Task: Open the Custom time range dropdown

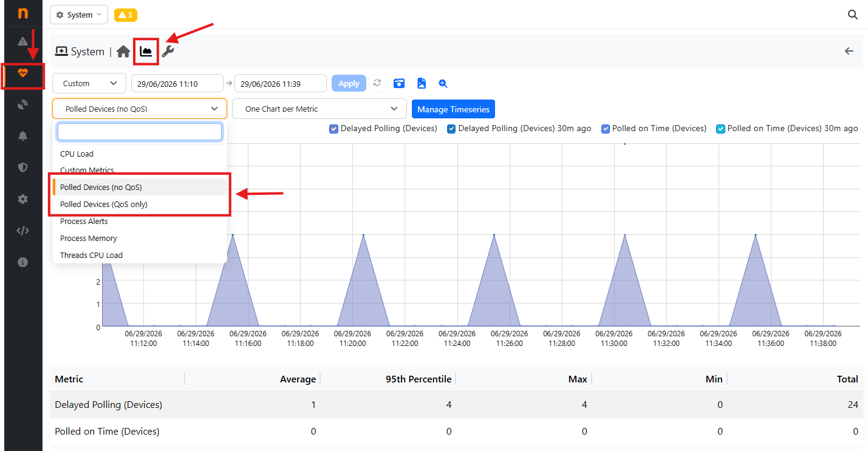Action: [x=89, y=83]
